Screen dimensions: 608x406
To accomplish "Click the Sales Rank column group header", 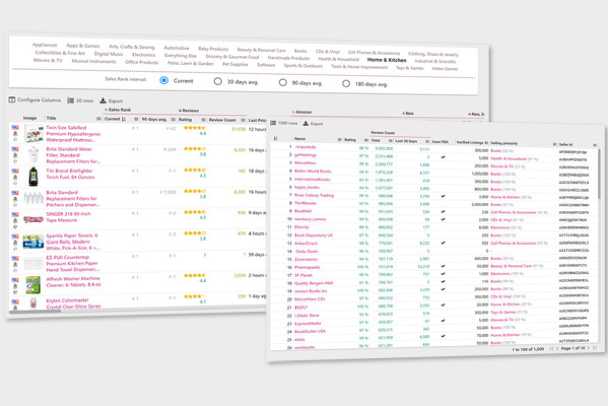I will point(118,110).
